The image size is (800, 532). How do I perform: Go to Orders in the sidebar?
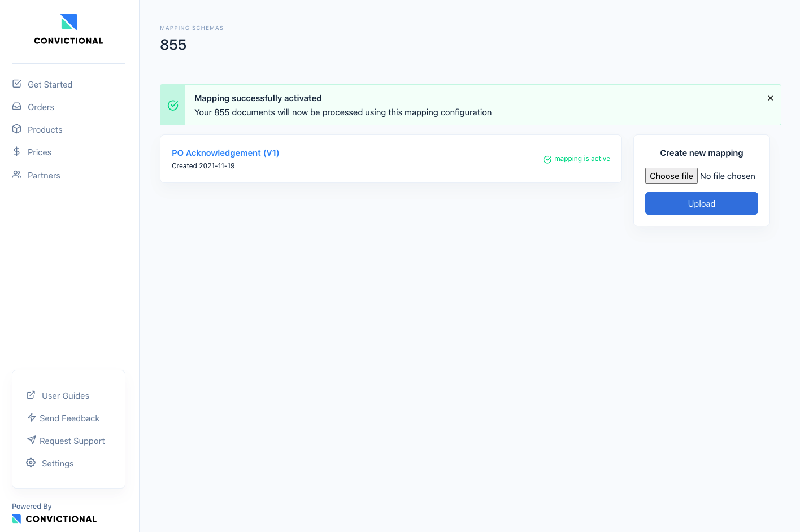[41, 107]
